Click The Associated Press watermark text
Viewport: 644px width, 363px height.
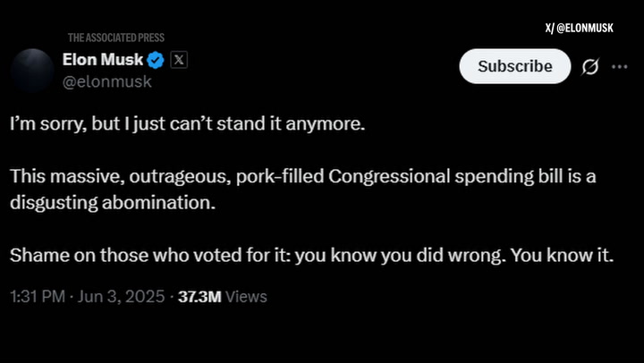point(116,38)
